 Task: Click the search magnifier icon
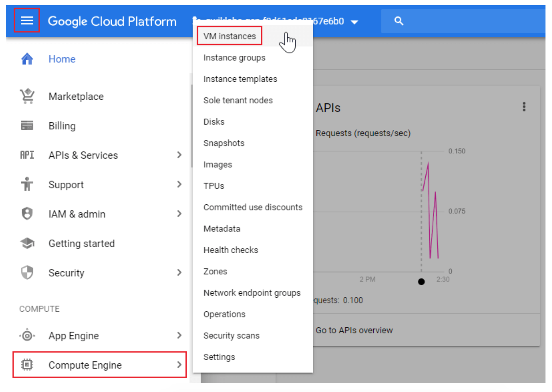click(399, 21)
